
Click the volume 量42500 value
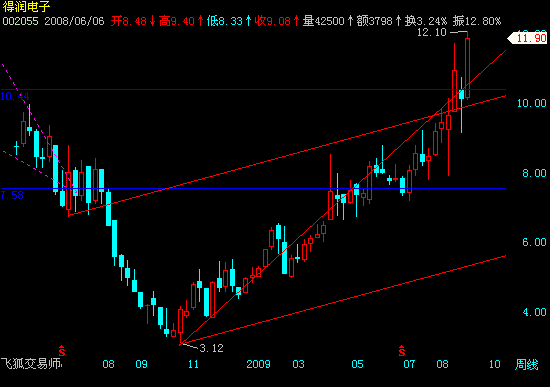pos(323,21)
